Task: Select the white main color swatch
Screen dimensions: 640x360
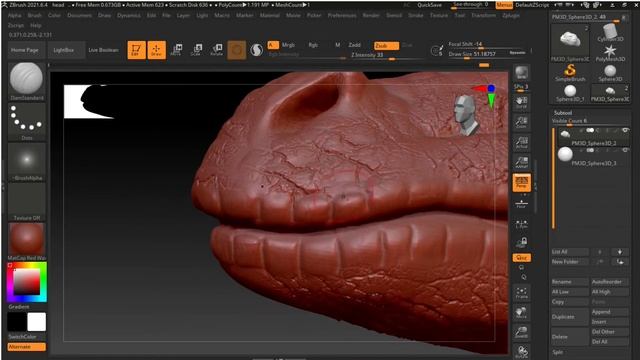Action: [x=36, y=322]
